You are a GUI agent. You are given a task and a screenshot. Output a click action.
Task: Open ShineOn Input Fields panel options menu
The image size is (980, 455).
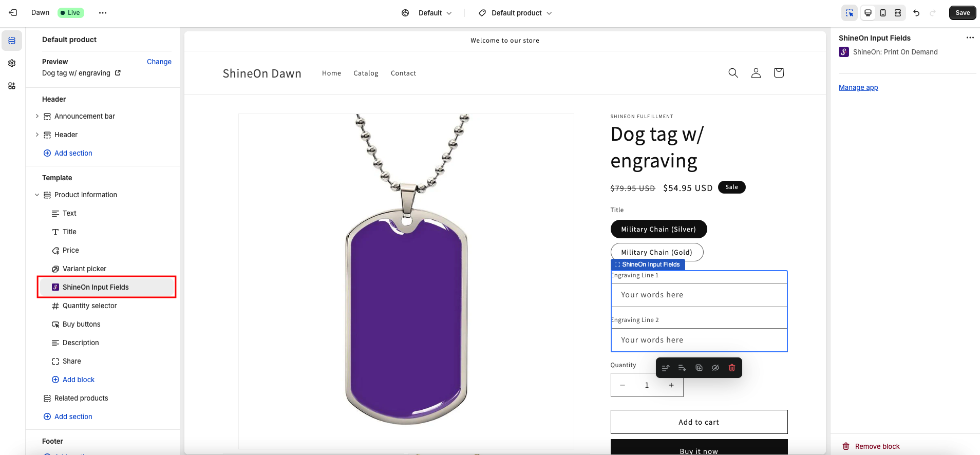[970, 37]
